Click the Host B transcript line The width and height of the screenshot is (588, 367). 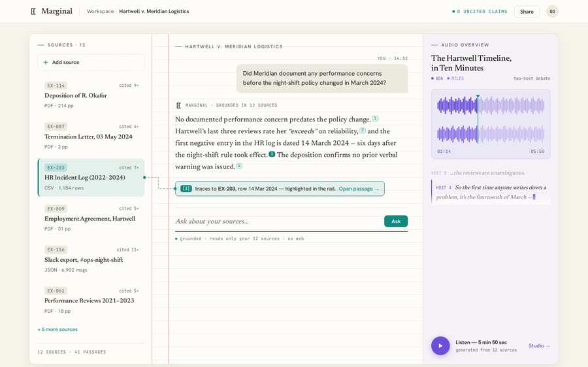tap(478, 173)
